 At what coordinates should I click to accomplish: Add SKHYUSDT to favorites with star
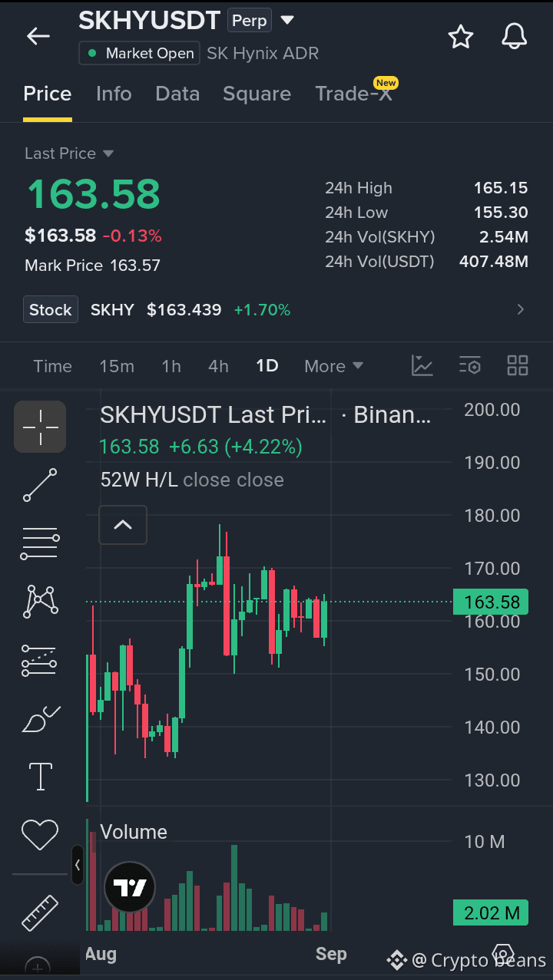(x=461, y=36)
